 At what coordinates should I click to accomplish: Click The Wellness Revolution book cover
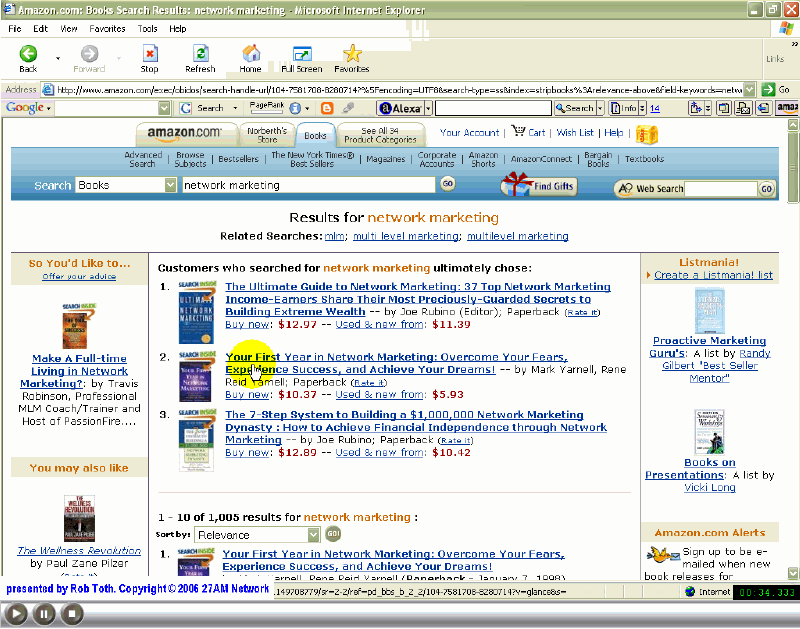(79, 518)
